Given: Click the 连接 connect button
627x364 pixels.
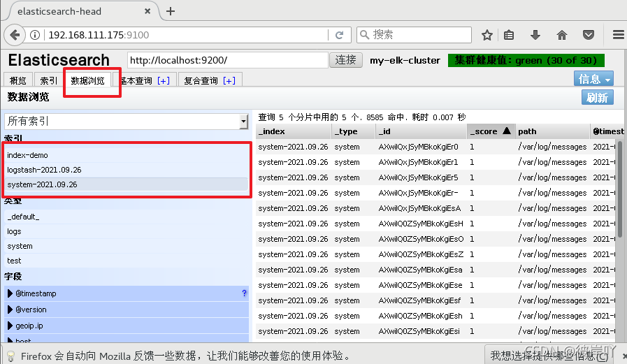Looking at the screenshot, I should pyautogui.click(x=346, y=60).
